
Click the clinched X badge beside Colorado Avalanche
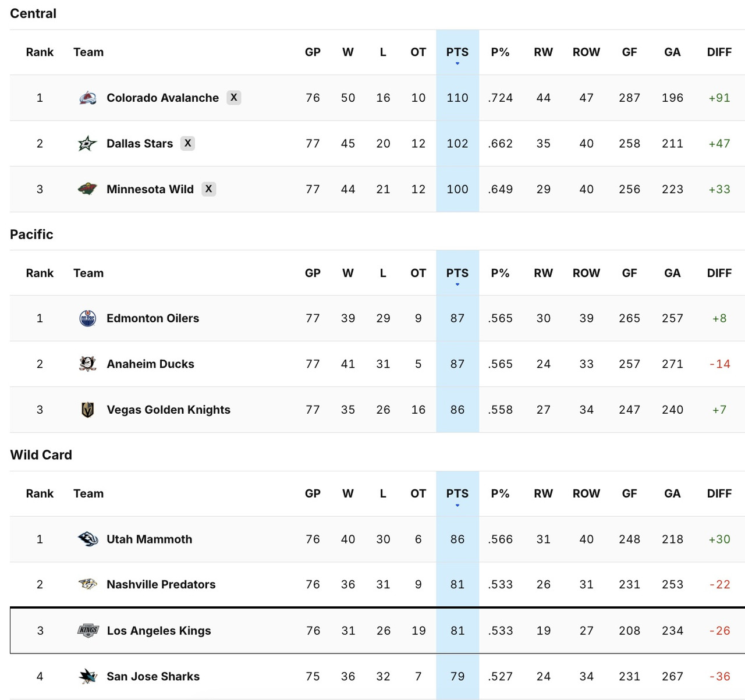click(x=234, y=98)
